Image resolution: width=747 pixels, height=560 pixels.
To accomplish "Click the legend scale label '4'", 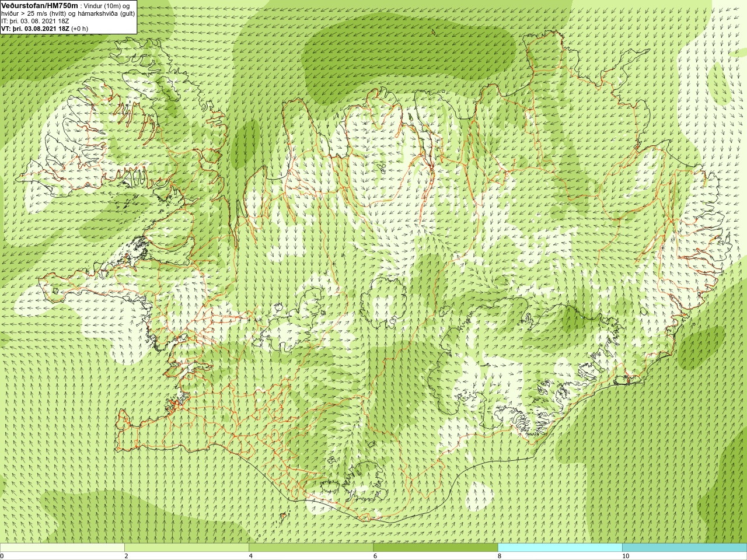I will pyautogui.click(x=250, y=556).
